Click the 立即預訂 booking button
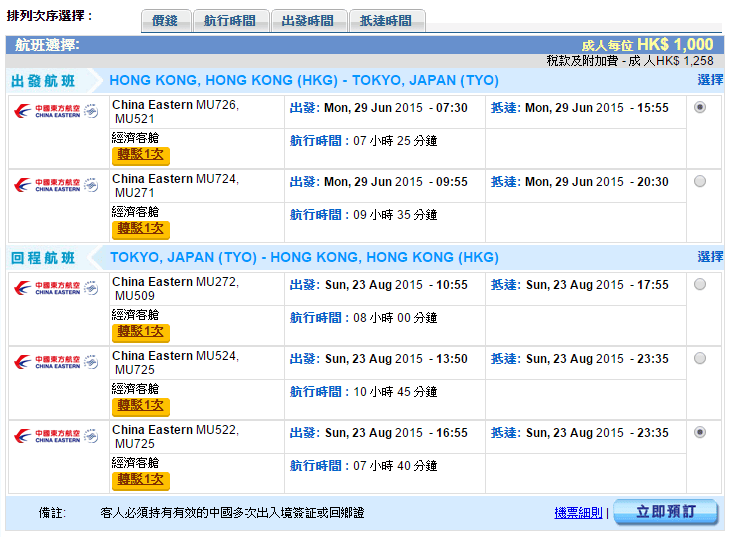The width and height of the screenshot is (729, 537). 665,512
